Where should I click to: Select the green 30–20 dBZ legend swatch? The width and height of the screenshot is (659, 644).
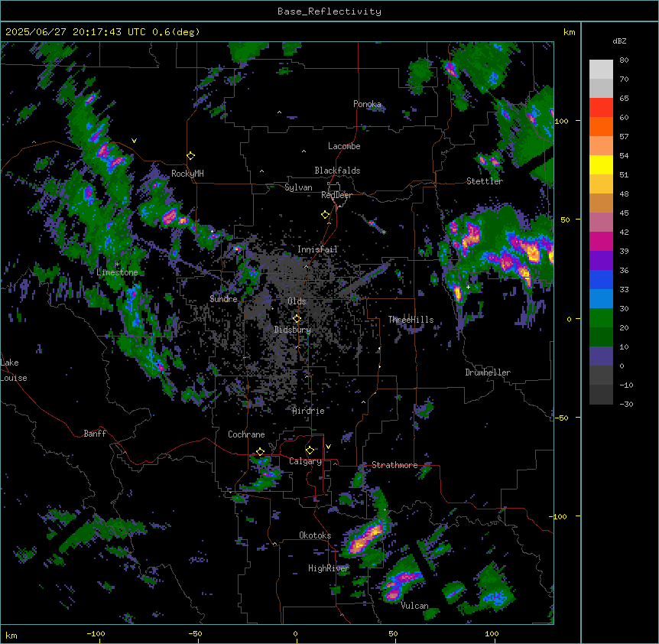tap(601, 318)
